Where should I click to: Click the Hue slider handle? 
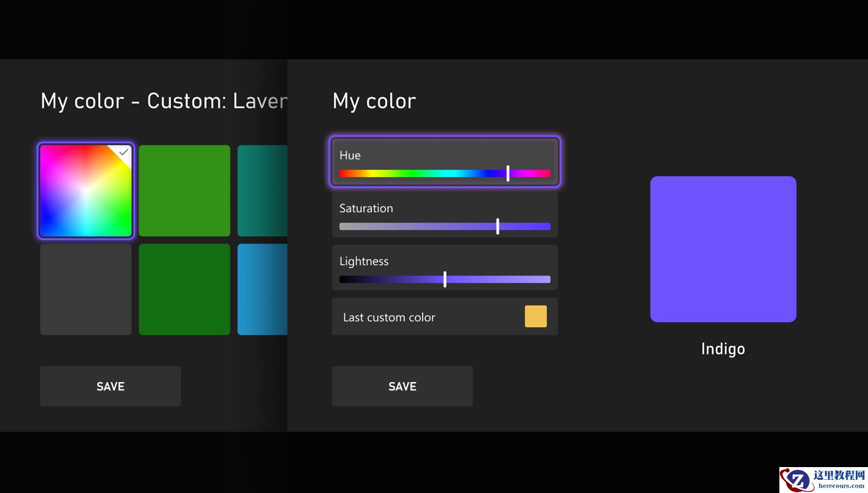(x=508, y=174)
